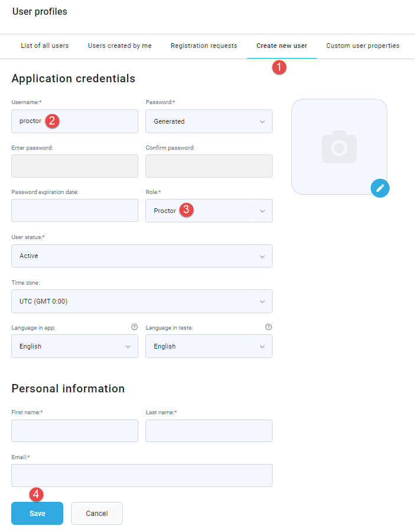Screen dimensions: 415x532
Task: Click the Cancel button
Action: point(96,513)
